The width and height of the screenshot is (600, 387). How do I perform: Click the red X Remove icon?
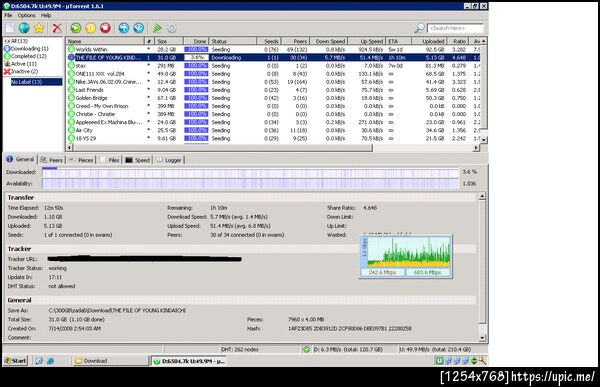click(x=57, y=28)
